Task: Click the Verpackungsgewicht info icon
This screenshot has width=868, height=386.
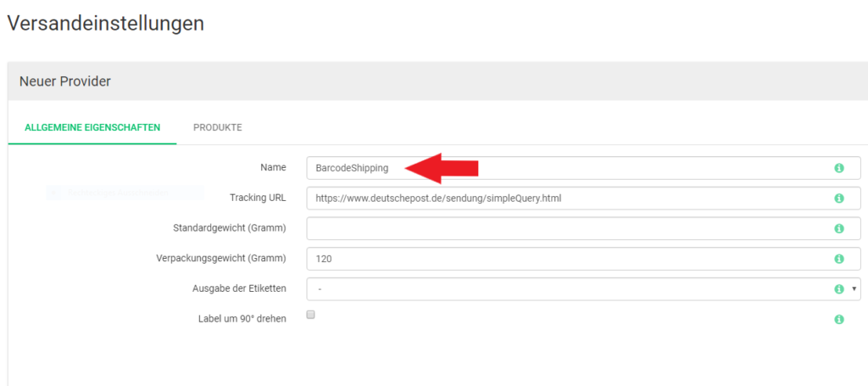Action: coord(838,259)
